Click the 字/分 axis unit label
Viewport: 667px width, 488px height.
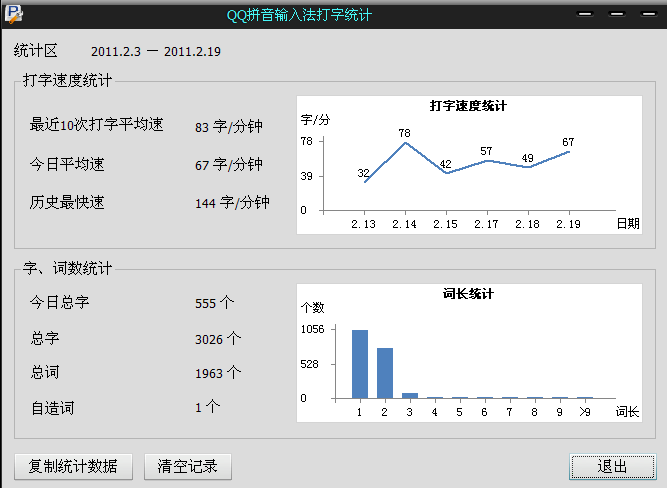click(315, 120)
